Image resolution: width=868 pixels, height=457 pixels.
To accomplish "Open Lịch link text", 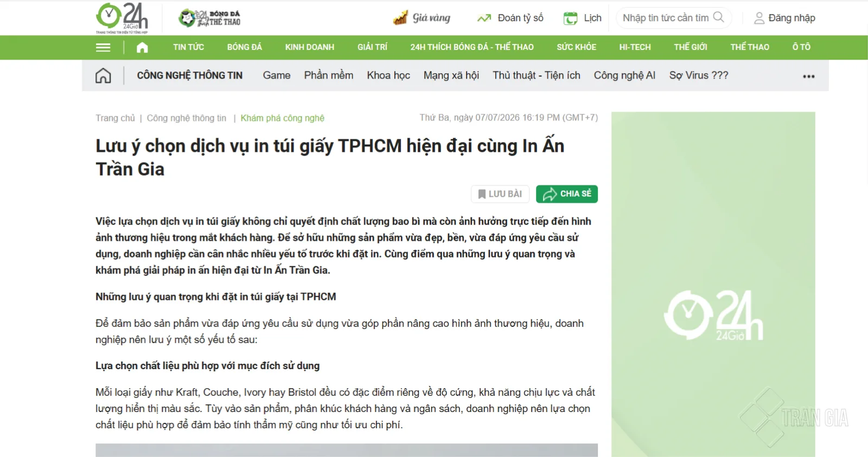I will coord(592,18).
